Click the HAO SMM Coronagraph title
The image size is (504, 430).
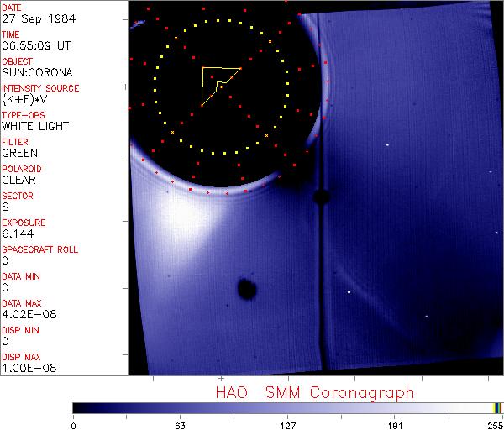coord(314,393)
